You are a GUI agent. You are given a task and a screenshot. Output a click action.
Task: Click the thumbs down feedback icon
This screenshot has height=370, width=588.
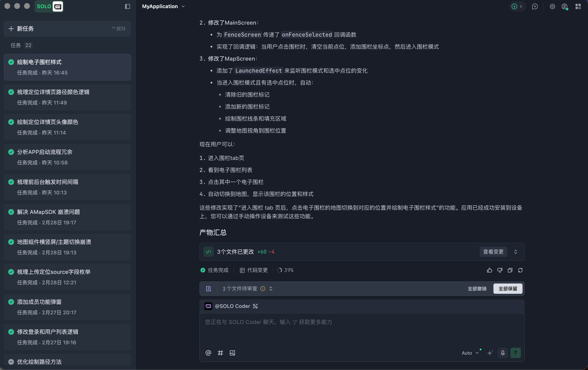point(500,270)
